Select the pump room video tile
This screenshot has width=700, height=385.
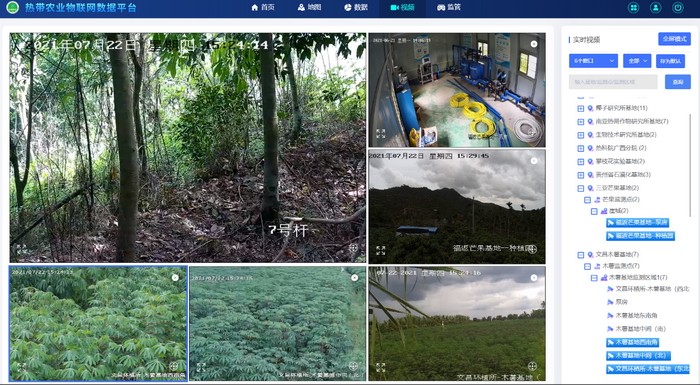pyautogui.click(x=457, y=90)
